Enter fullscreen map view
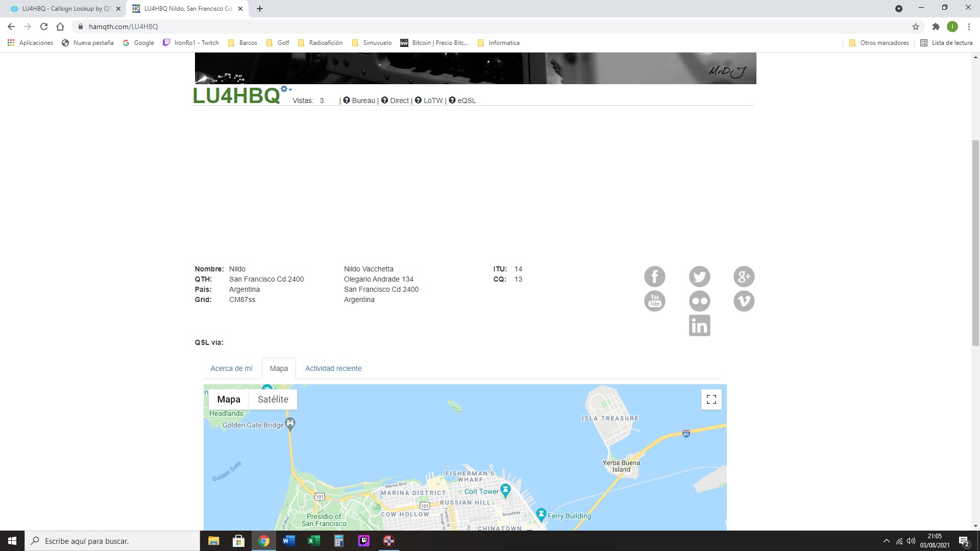This screenshot has width=980, height=551. [x=711, y=399]
